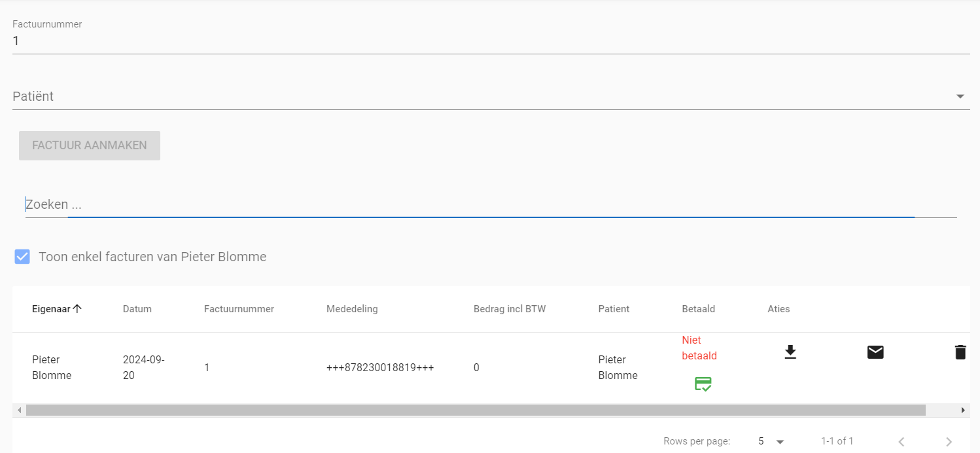The width and height of the screenshot is (980, 453).
Task: Click the 'Niet betaald' status text
Action: point(699,348)
